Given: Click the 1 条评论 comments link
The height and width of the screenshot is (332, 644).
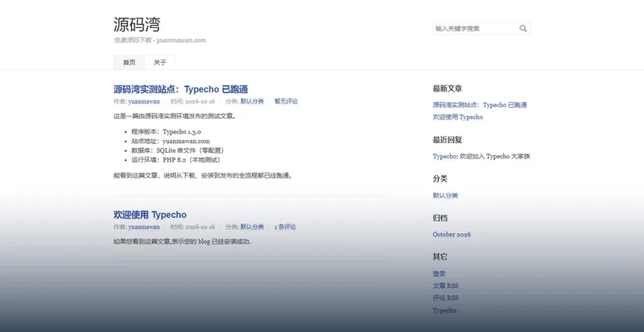Looking at the screenshot, I should coord(285,227).
